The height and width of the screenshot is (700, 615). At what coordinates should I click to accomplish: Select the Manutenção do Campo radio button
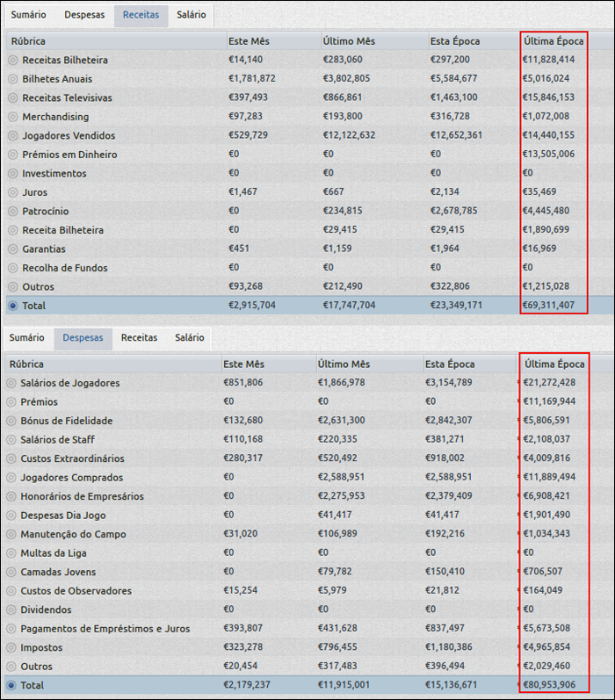(11, 534)
